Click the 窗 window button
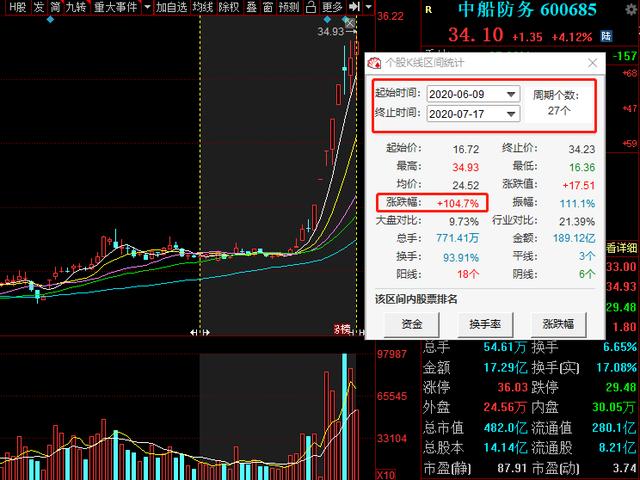640x480 pixels. click(268, 7)
